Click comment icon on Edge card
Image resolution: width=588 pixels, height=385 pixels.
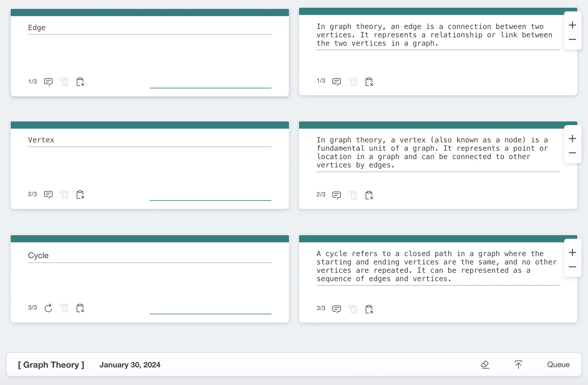[x=48, y=82]
